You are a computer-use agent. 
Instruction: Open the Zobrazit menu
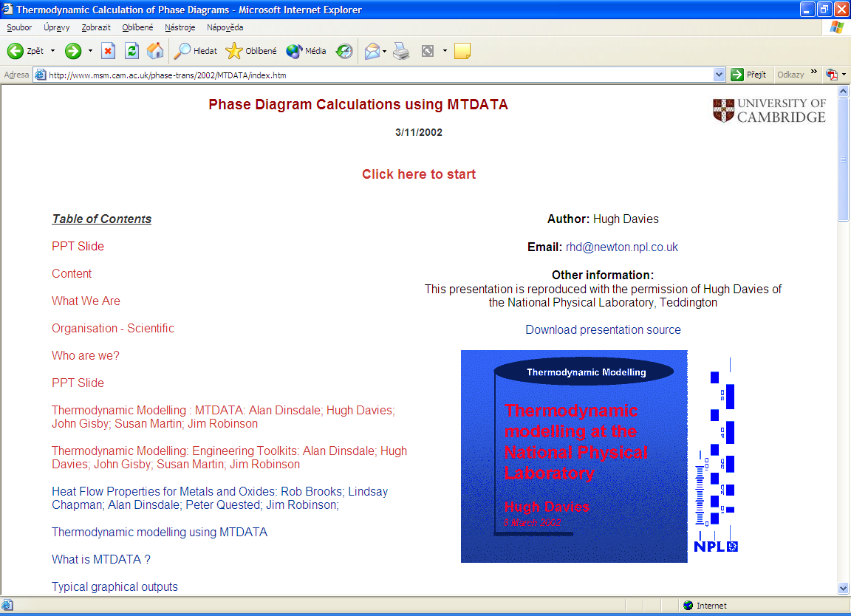click(x=96, y=27)
